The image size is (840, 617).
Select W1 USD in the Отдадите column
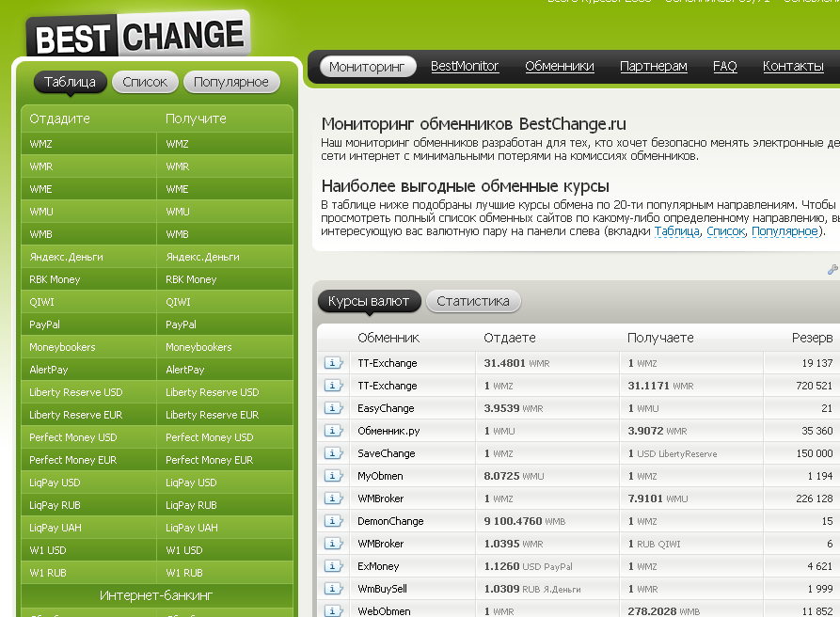[88, 550]
